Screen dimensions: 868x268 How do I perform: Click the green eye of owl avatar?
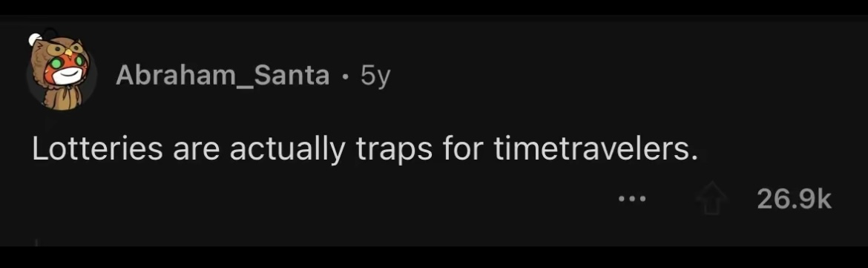pos(56,64)
